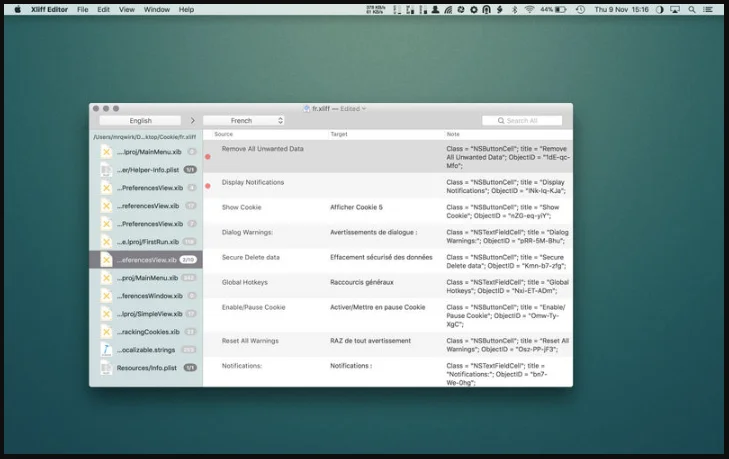Click the Bluetooth icon in menu bar
This screenshot has width=729, height=459.
tap(514, 9)
